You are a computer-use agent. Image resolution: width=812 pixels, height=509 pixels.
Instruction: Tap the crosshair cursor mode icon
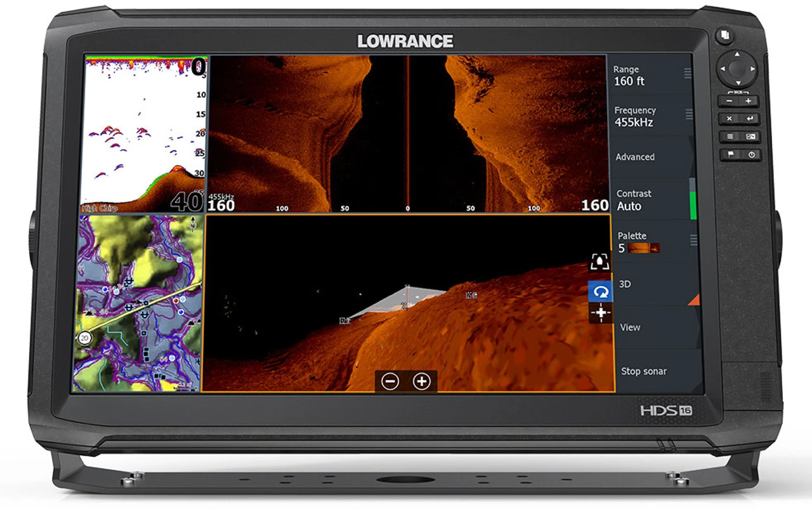pyautogui.click(x=599, y=313)
